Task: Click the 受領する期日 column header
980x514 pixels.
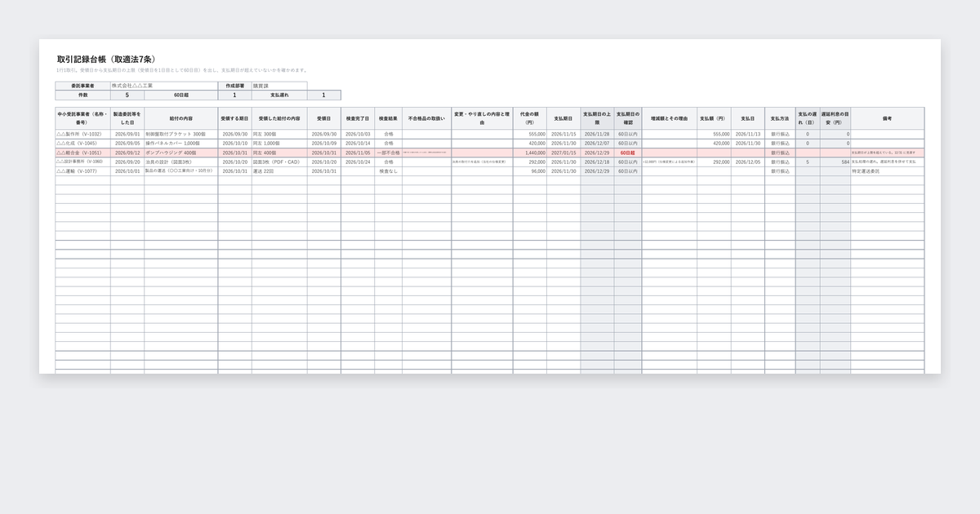Action: pyautogui.click(x=234, y=118)
